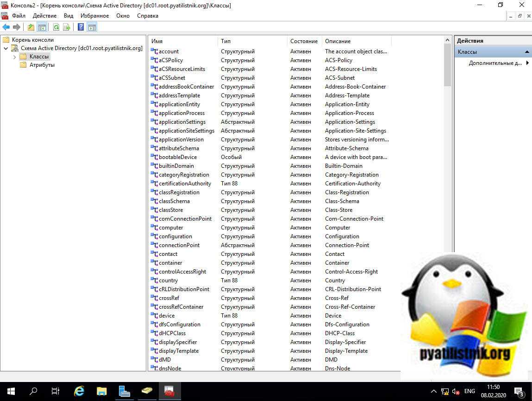
Task: Click the Up one level folder icon
Action: point(31,27)
